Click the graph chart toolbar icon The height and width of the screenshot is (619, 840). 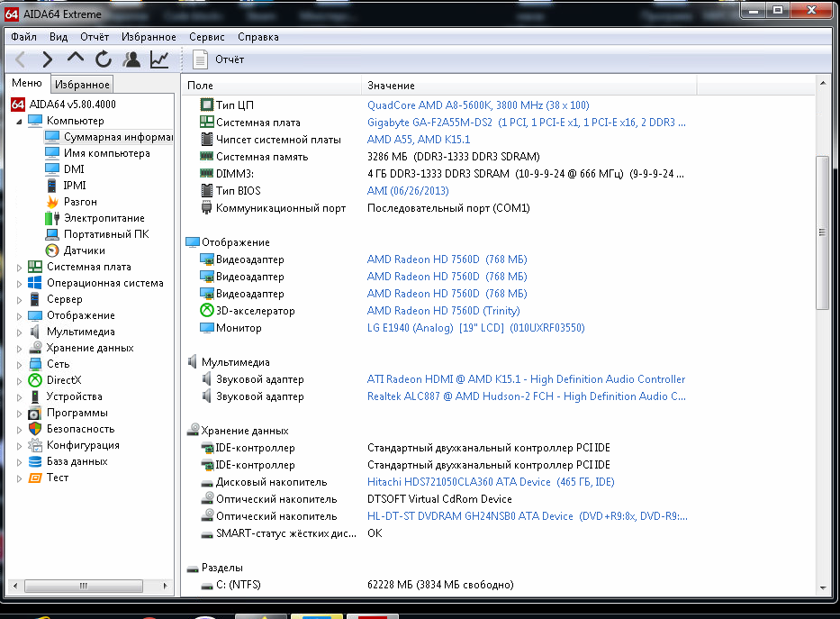coord(159,59)
